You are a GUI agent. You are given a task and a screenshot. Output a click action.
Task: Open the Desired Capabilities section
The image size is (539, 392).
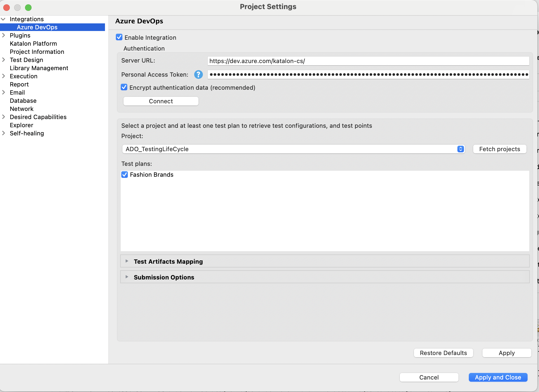point(3,117)
